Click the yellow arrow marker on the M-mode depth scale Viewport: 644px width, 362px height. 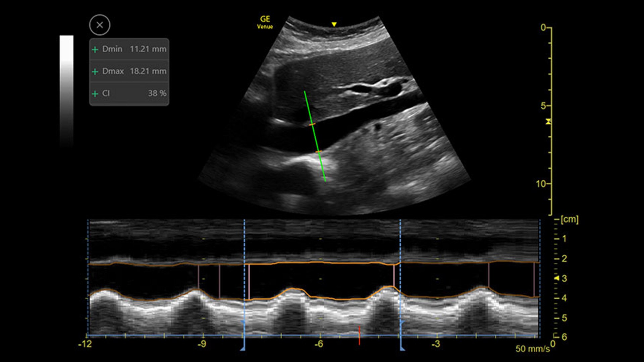click(557, 278)
